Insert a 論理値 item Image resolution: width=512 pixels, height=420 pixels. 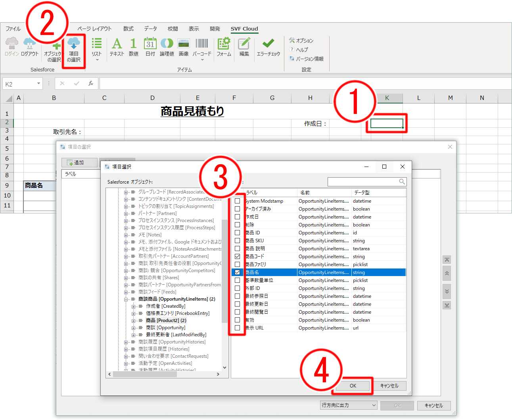167,47
